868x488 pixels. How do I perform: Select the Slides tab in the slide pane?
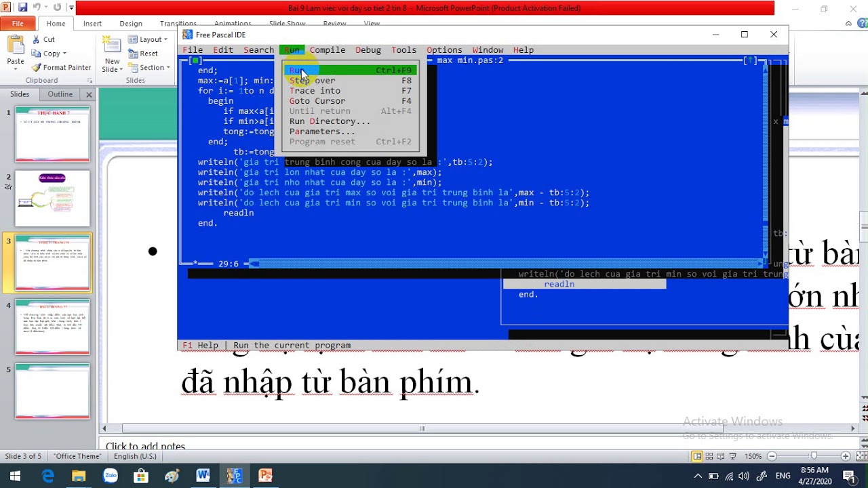click(x=20, y=94)
